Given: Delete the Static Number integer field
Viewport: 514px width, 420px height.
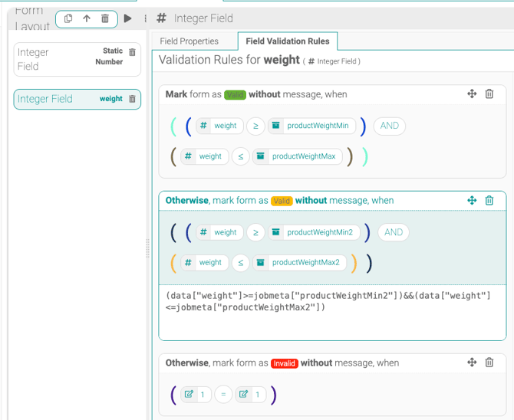Looking at the screenshot, I should (x=132, y=52).
